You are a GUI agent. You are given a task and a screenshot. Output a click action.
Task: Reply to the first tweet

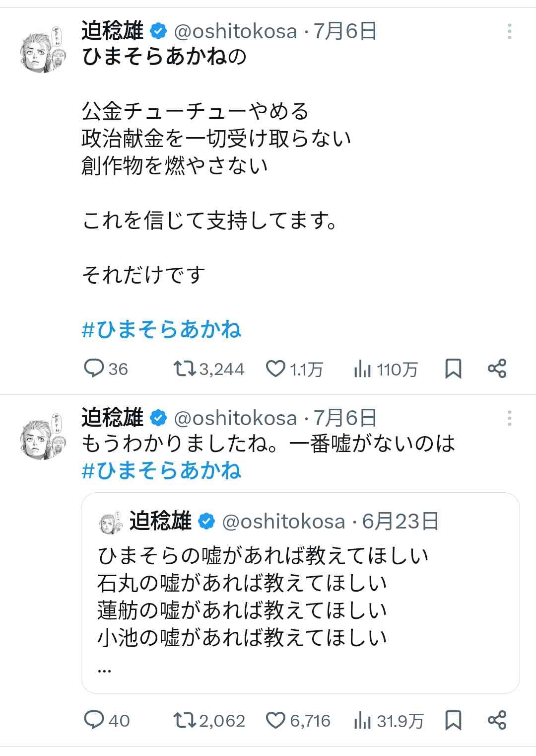point(93,369)
